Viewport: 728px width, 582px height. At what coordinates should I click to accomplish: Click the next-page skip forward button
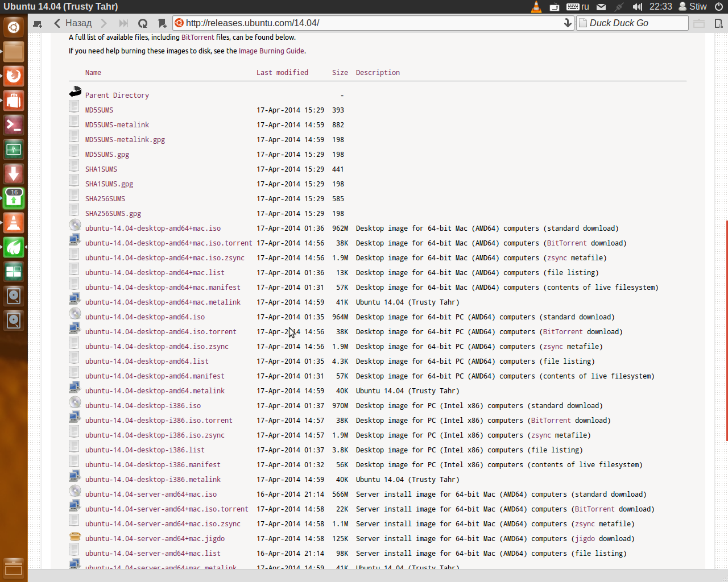(123, 23)
